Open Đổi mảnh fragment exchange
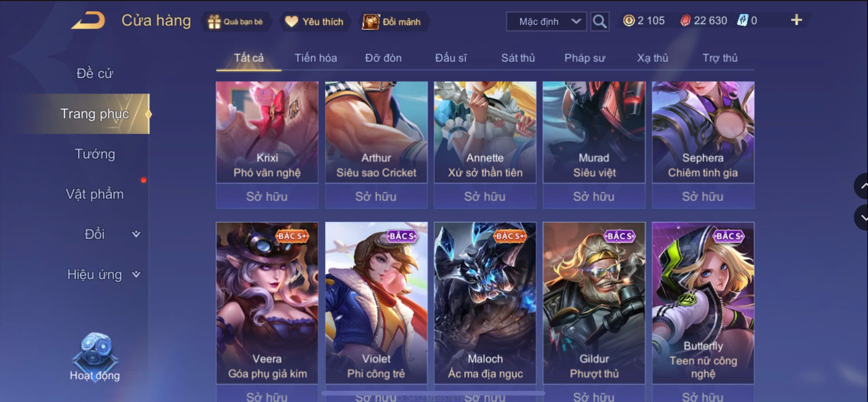868x402 pixels. [x=371, y=21]
